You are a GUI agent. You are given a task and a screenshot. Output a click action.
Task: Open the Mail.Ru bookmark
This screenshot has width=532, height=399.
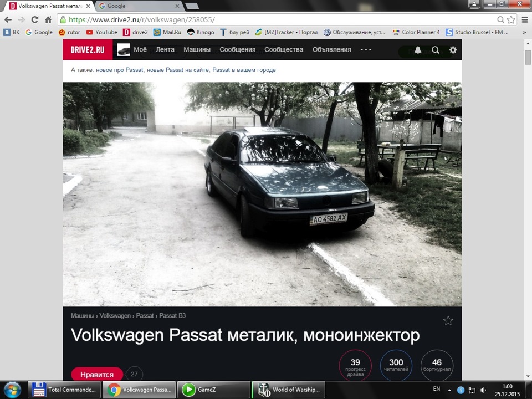167,32
